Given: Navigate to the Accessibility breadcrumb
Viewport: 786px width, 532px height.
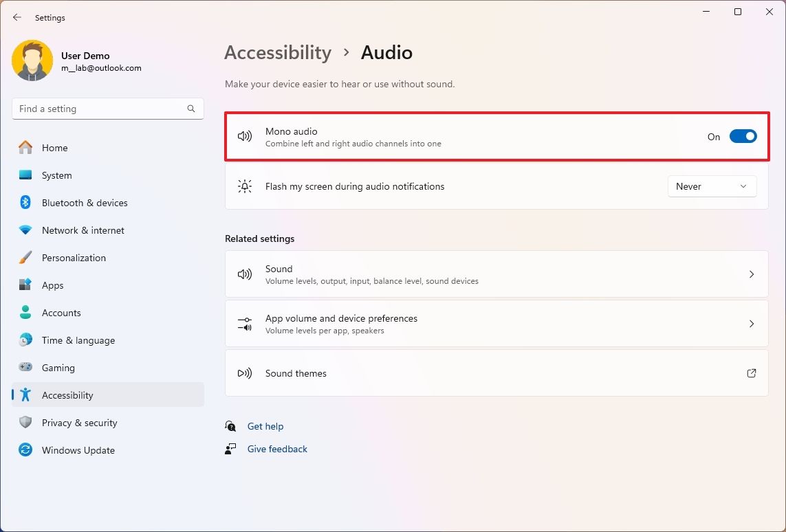Looking at the screenshot, I should click(277, 52).
